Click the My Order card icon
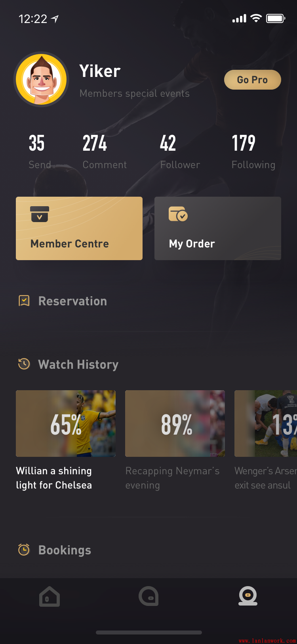 [178, 214]
